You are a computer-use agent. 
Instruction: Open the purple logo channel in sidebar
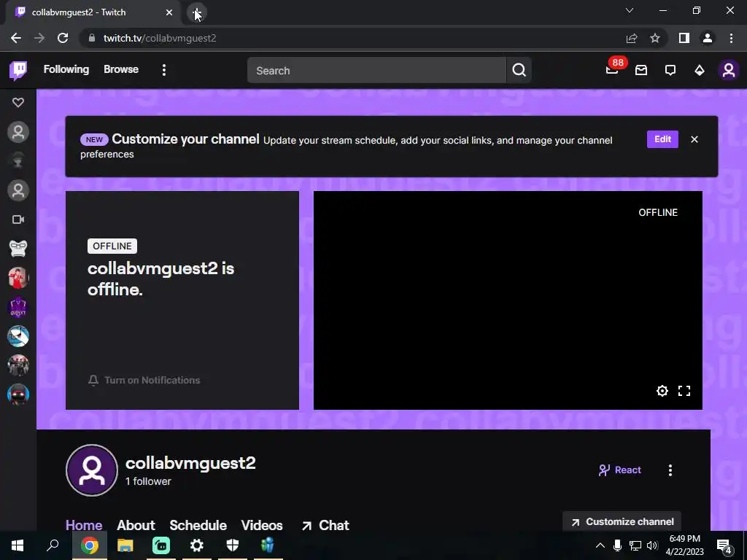click(18, 307)
